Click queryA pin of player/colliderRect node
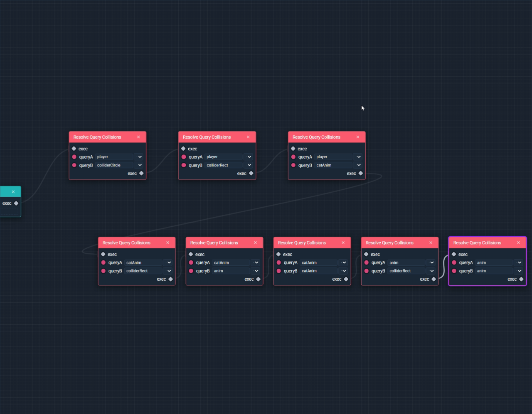The height and width of the screenshot is (414, 532). coord(184,157)
